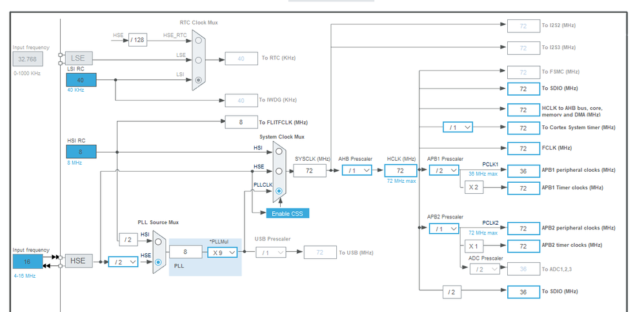Choose LSI source in RTC Clock Mux
Image resolution: width=644 pixels, height=312 pixels.
click(x=198, y=79)
